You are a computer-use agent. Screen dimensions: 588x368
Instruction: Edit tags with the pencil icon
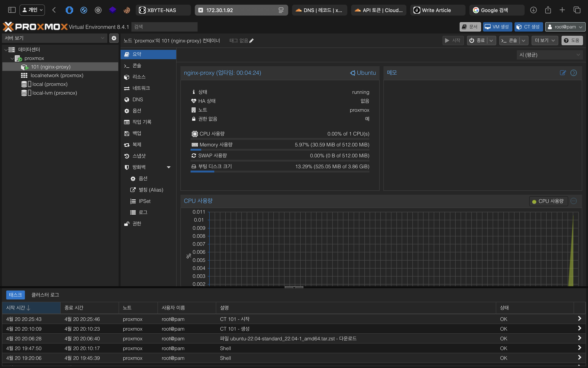(x=251, y=41)
